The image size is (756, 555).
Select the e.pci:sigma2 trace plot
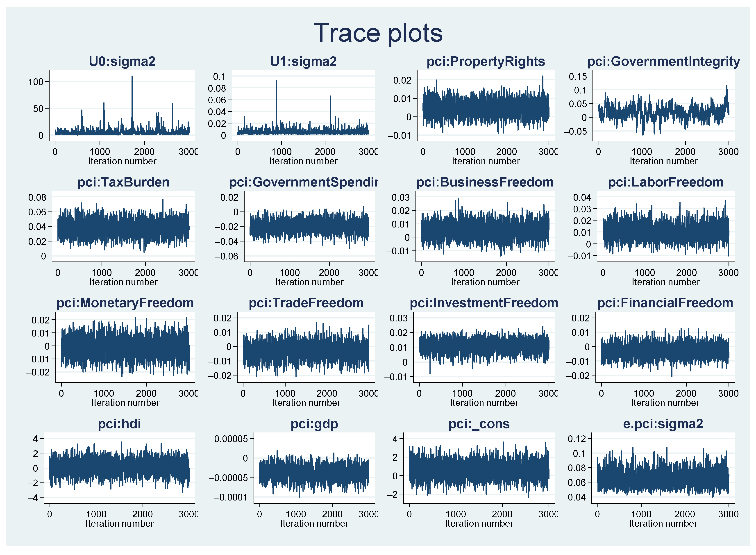coord(663,468)
